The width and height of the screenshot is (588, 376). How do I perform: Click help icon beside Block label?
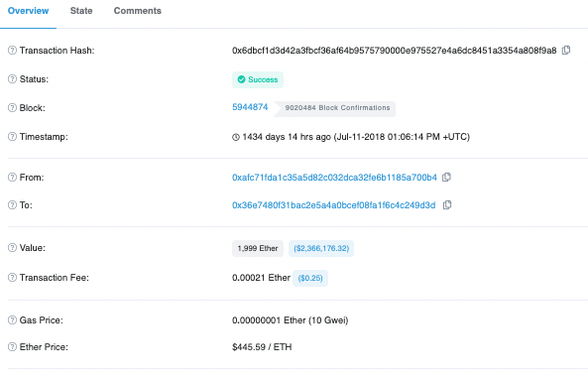[12, 108]
